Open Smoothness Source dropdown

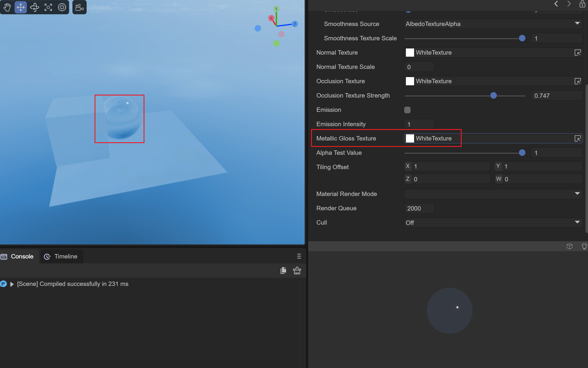(493, 24)
